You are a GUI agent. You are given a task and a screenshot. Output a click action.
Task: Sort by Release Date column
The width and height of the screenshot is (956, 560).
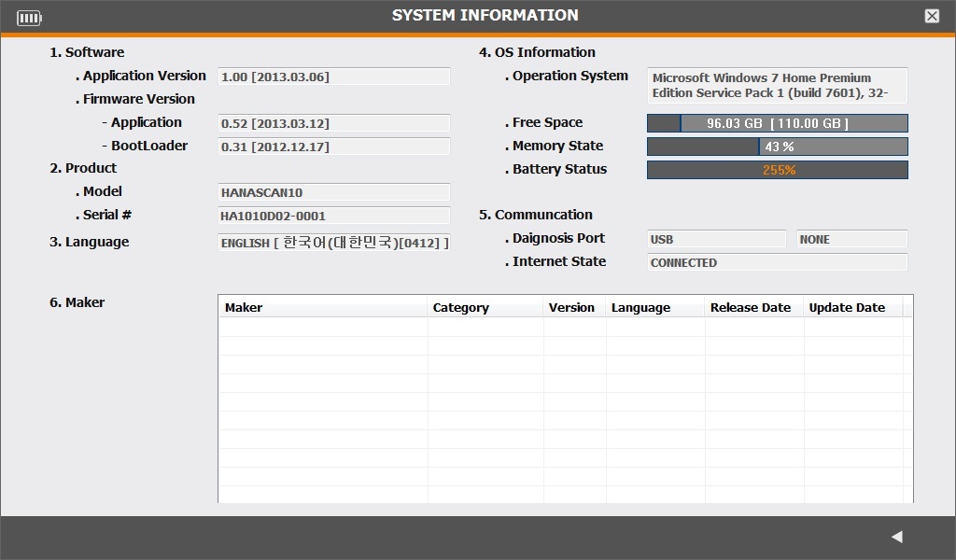(x=752, y=307)
